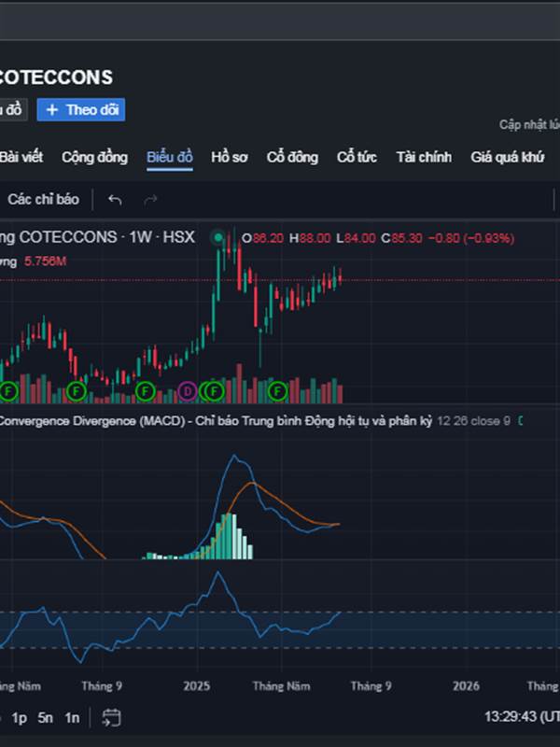Switch to the Tài chính tab
Viewport: 560px width, 747px height.
click(x=424, y=157)
